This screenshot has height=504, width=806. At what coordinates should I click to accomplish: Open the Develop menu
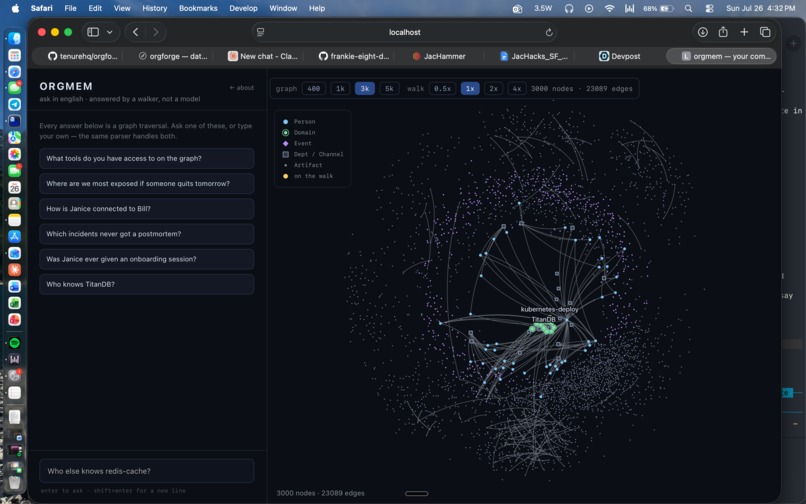(243, 8)
